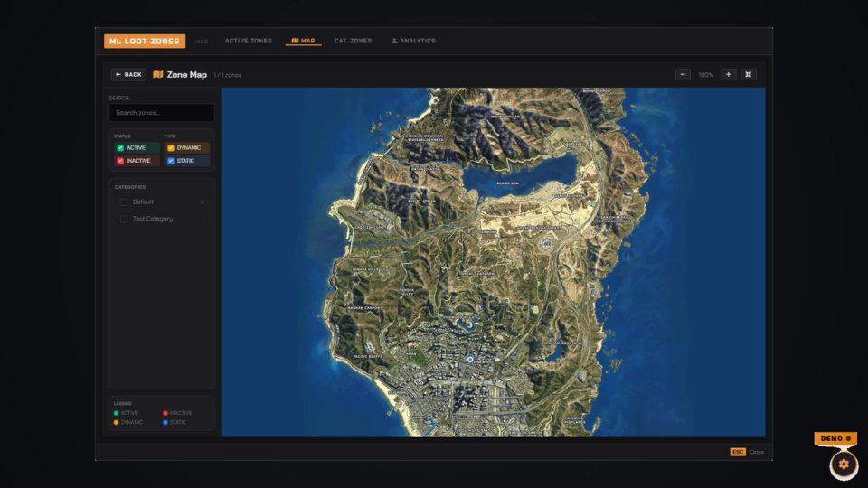Go back with the BACK button
The width and height of the screenshot is (868, 488).
click(128, 75)
